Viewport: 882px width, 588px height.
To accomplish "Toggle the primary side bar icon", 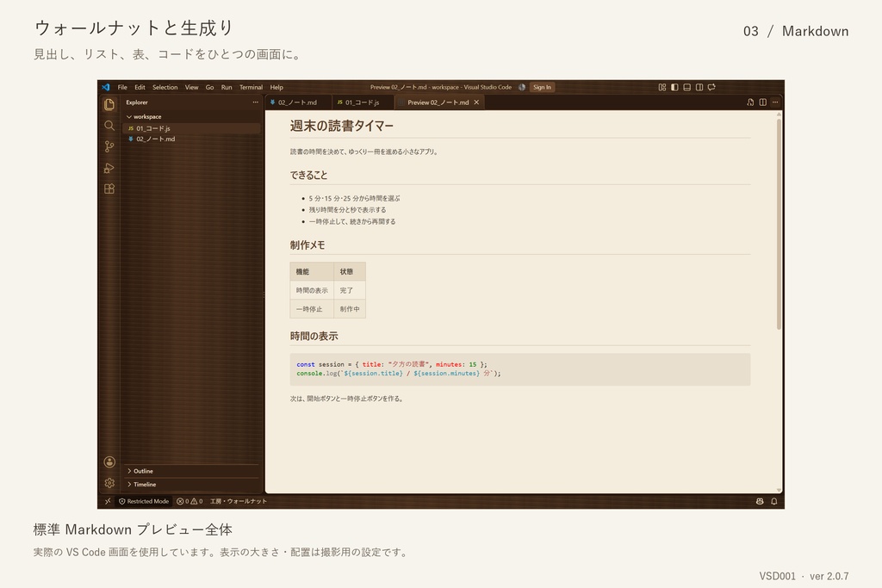I will click(x=674, y=87).
